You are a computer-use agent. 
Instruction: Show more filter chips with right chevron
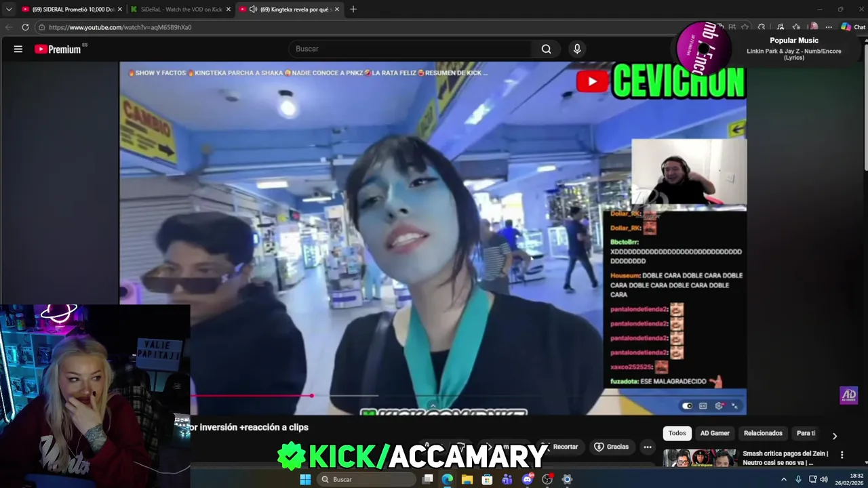click(834, 436)
